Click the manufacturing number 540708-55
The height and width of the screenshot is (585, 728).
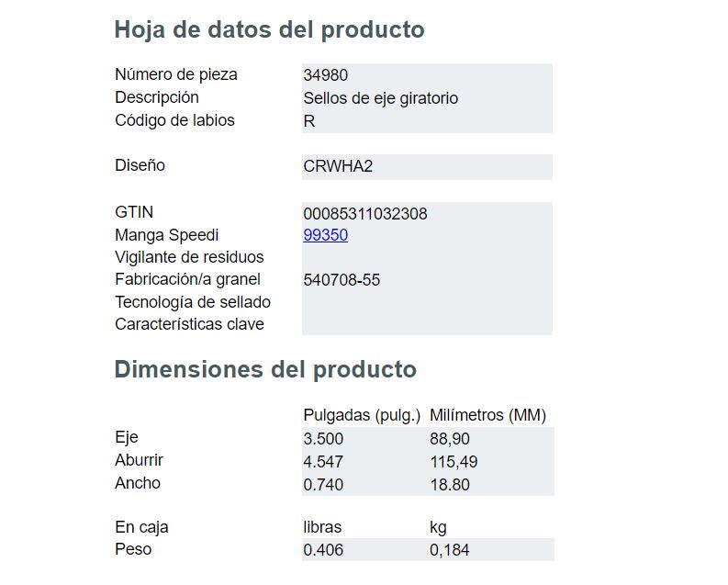coord(342,280)
